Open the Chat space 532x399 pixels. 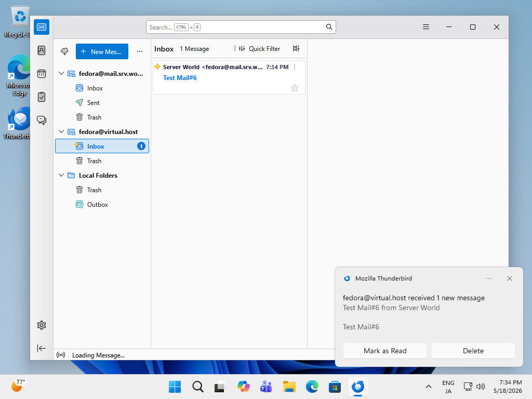42,120
